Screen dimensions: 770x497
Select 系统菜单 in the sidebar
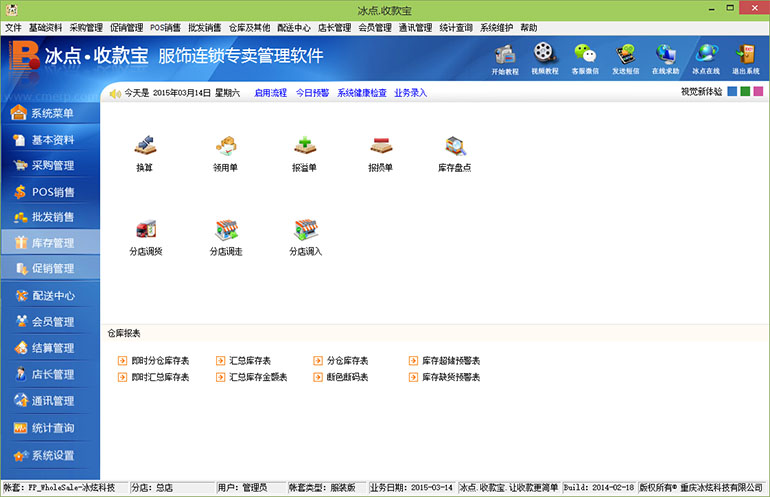(x=50, y=113)
